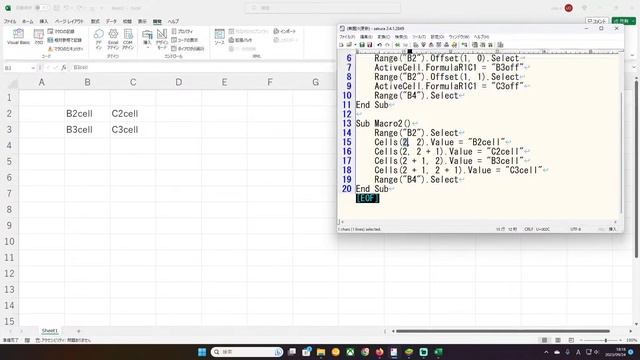The image size is (640, 360).
Task: Select cell containing B2cell
Action: point(87,113)
